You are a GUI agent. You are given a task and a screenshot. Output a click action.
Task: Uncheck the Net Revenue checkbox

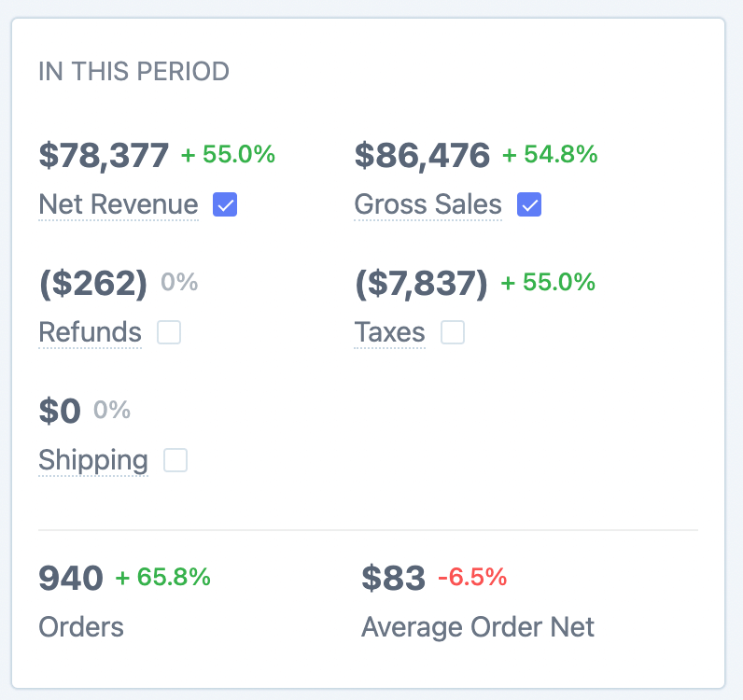click(x=225, y=204)
